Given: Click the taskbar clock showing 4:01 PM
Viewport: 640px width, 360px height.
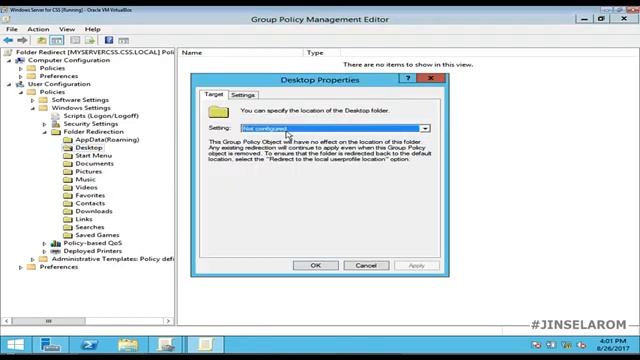Looking at the screenshot, I should point(613,345).
